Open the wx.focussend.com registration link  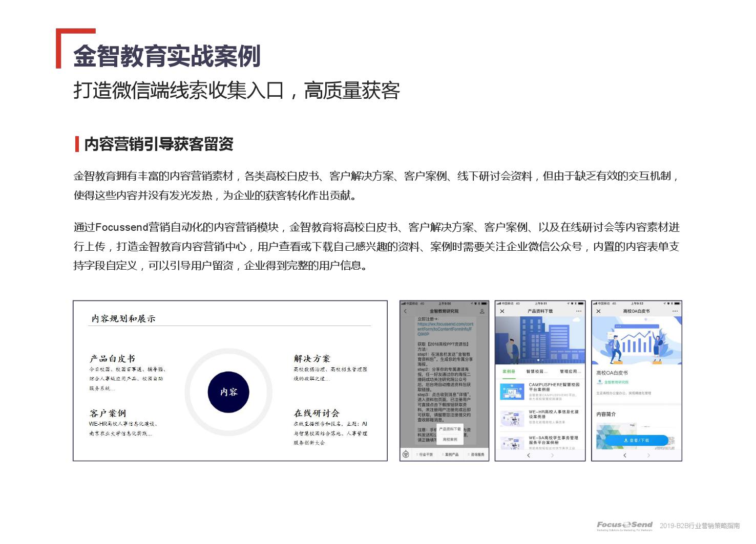445,329
